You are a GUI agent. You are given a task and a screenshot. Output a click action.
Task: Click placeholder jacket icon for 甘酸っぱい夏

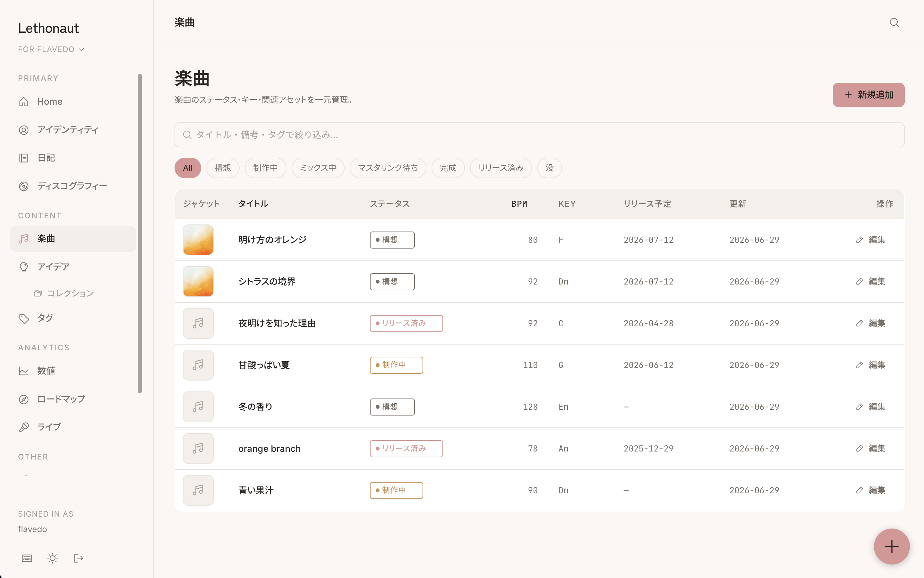[x=198, y=365]
